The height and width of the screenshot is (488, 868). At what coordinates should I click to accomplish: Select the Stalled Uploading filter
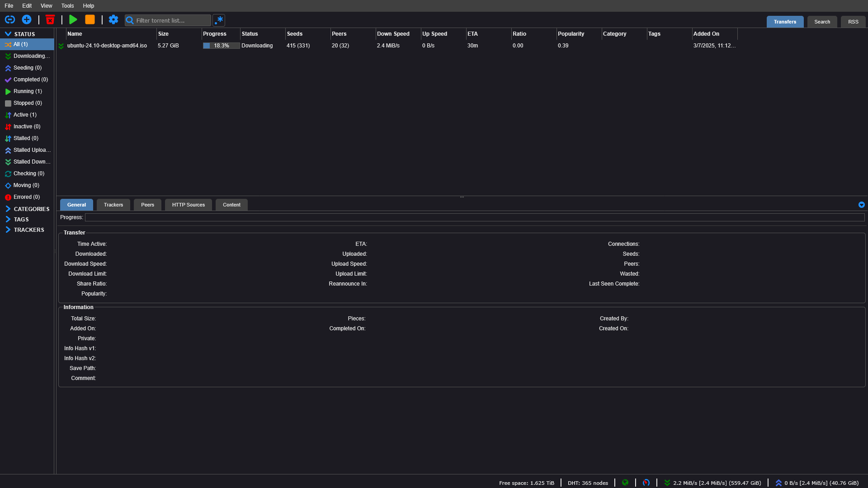click(x=27, y=150)
